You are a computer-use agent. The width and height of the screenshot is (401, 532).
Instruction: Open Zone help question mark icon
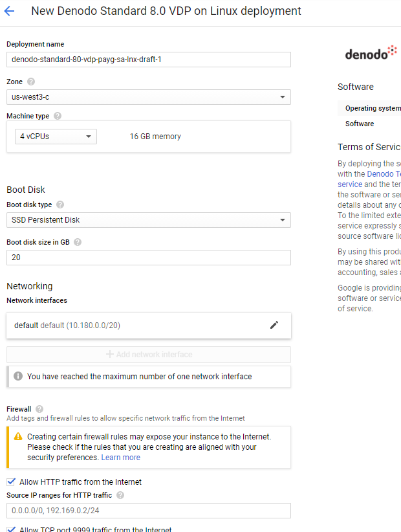(x=31, y=82)
